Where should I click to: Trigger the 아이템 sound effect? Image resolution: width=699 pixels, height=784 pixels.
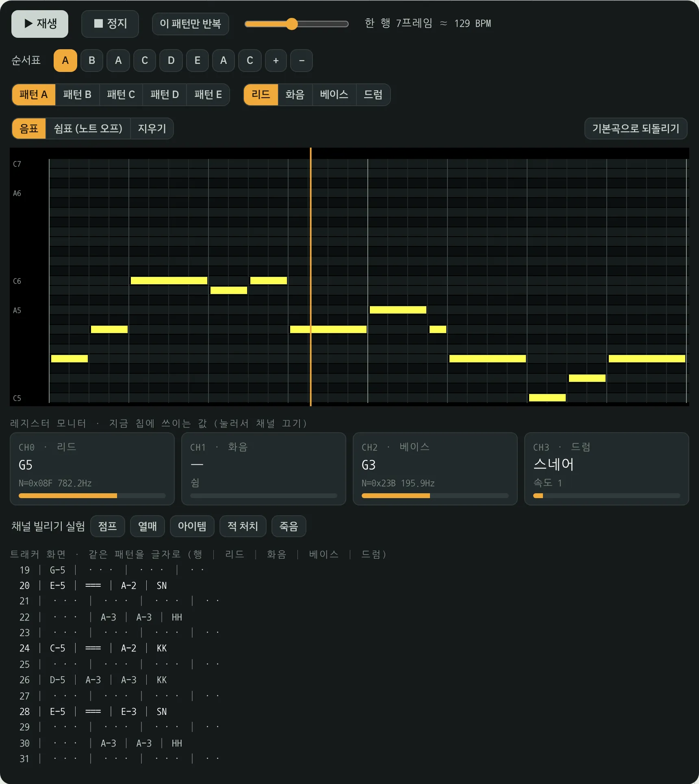(192, 526)
